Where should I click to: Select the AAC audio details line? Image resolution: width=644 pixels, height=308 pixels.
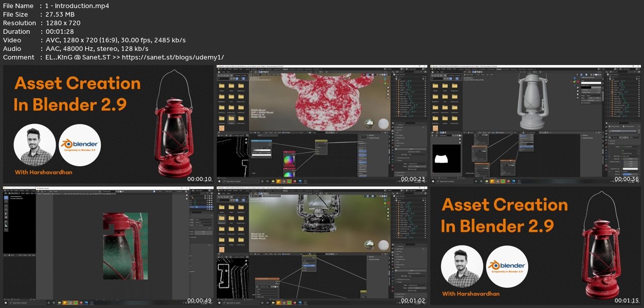96,49
